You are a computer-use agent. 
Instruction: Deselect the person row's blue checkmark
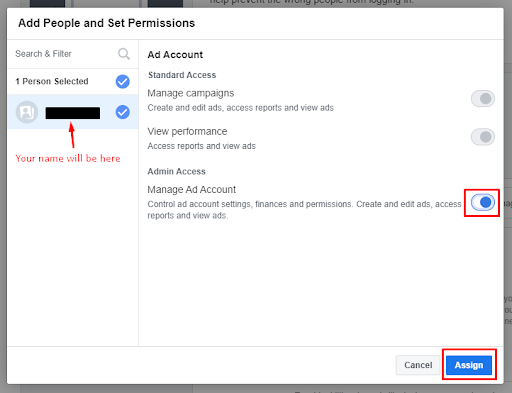(x=123, y=112)
